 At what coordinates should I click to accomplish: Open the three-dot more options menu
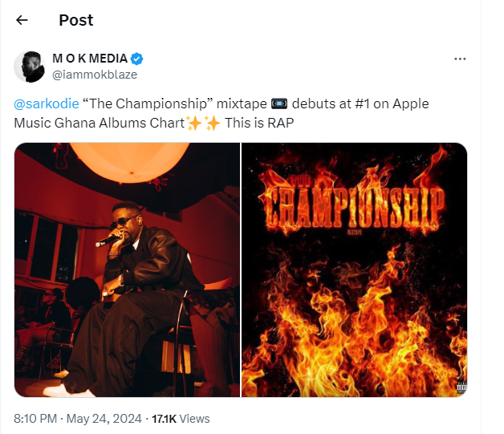(x=460, y=59)
